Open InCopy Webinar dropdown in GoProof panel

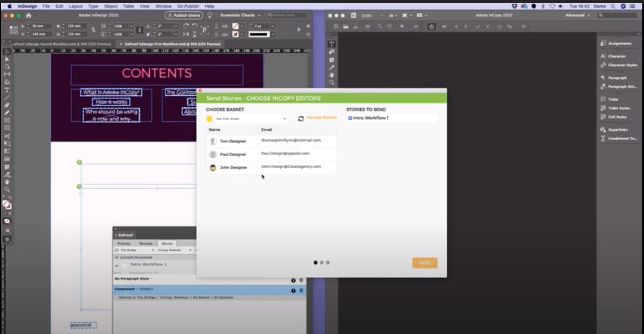174,250
